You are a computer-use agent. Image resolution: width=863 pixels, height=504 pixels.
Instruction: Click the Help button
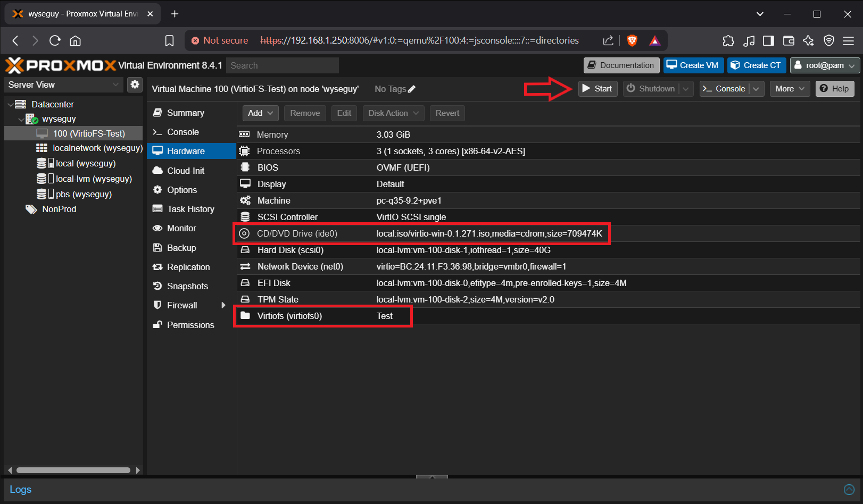click(835, 89)
